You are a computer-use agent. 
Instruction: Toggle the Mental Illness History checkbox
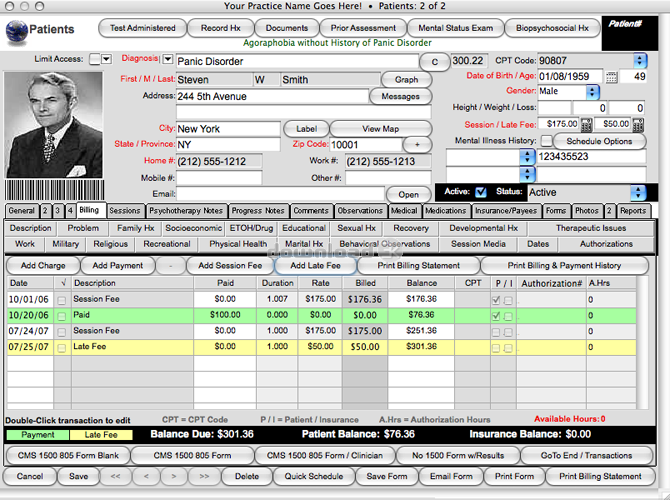[547, 141]
